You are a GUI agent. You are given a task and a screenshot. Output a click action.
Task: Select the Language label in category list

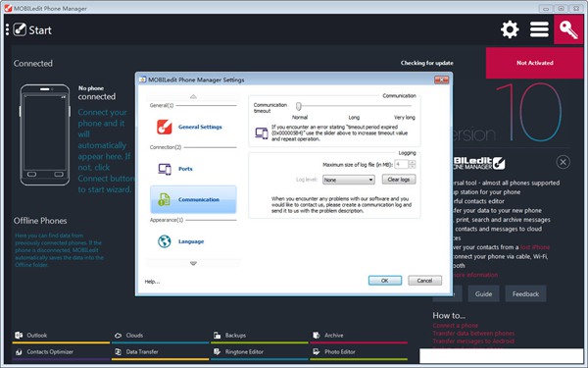click(191, 241)
